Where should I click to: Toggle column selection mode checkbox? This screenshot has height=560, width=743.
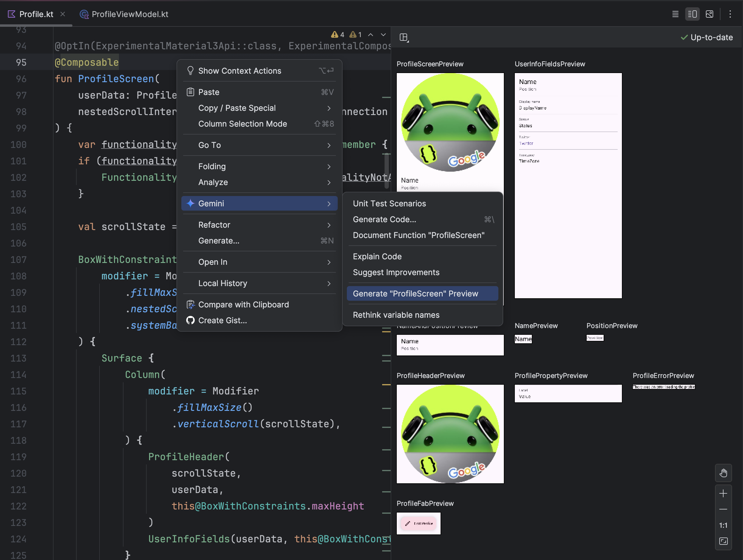pos(243,124)
